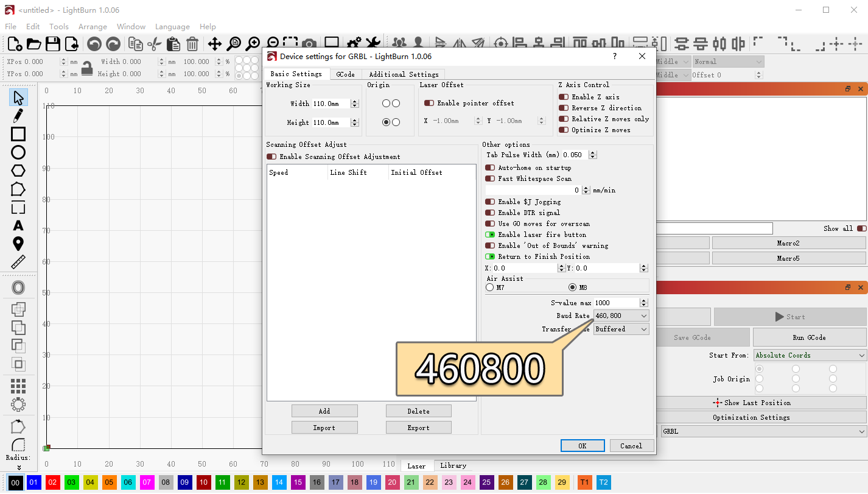
Task: Switch to the GCode tab
Action: (x=345, y=74)
